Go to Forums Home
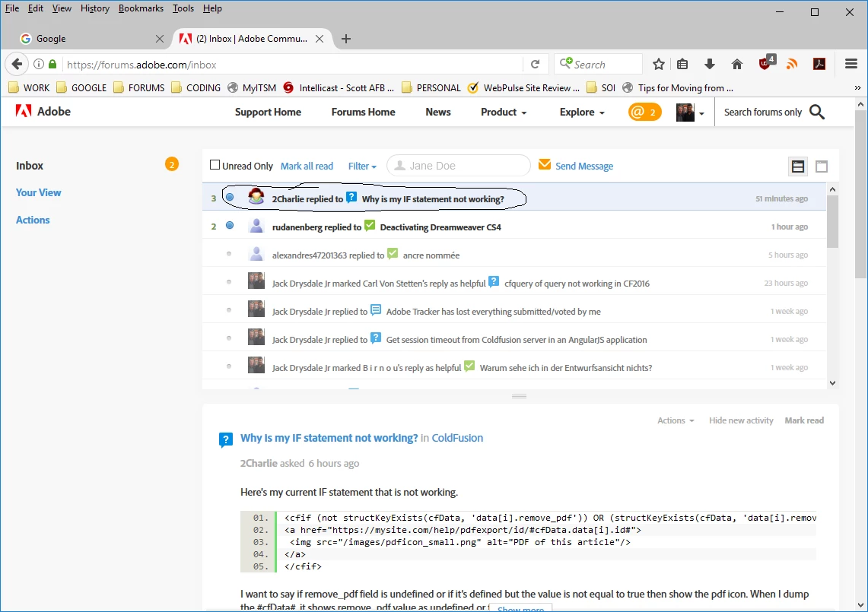This screenshot has width=868, height=612. coord(363,112)
